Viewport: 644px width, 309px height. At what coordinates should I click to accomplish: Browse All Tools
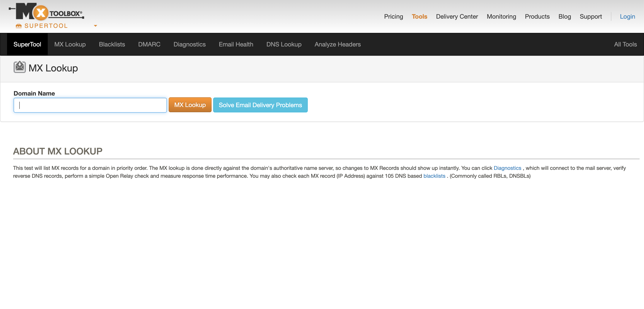[625, 44]
